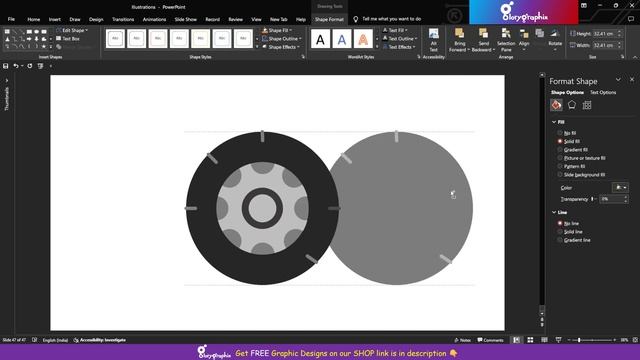
Task: Select the Fill & Line icon in Format Shape
Action: pyautogui.click(x=556, y=105)
